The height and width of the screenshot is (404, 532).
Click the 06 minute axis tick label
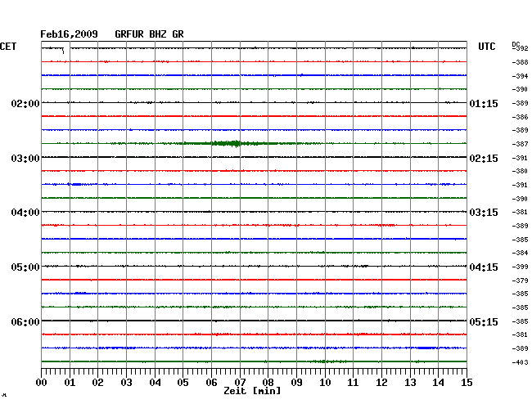point(211,383)
